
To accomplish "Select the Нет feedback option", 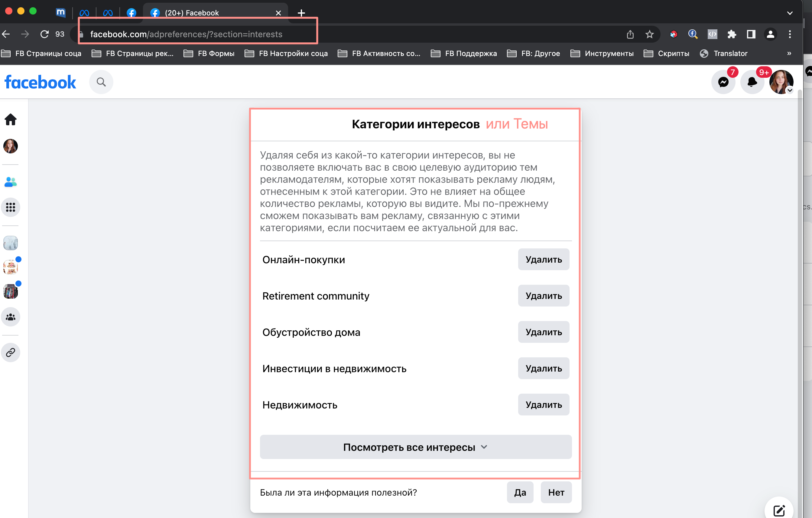I will 555,493.
